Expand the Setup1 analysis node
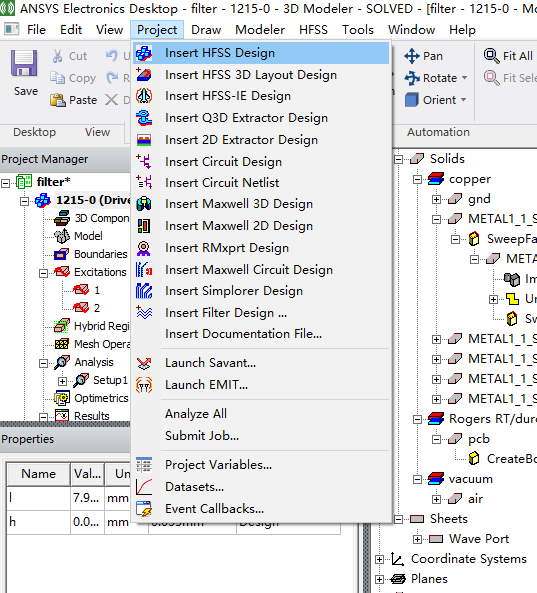The width and height of the screenshot is (537, 593). (62, 381)
